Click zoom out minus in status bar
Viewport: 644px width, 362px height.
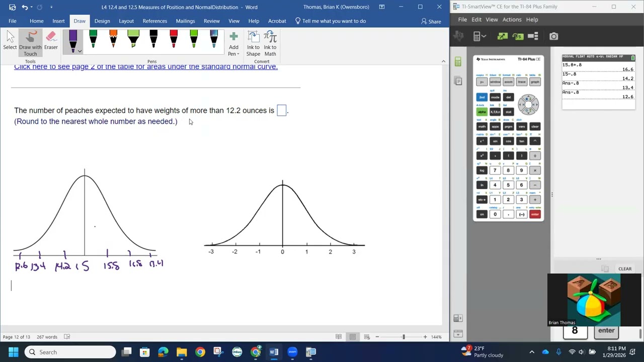(x=377, y=337)
